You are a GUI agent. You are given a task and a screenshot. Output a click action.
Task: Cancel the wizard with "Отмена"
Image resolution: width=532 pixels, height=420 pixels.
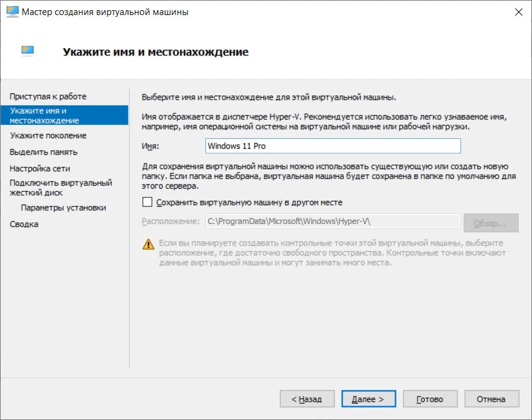pos(491,398)
